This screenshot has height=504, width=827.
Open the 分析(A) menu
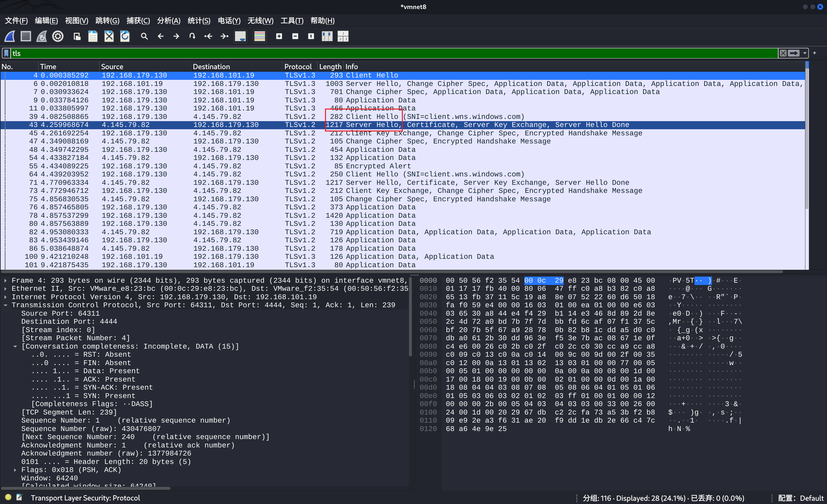(x=169, y=21)
